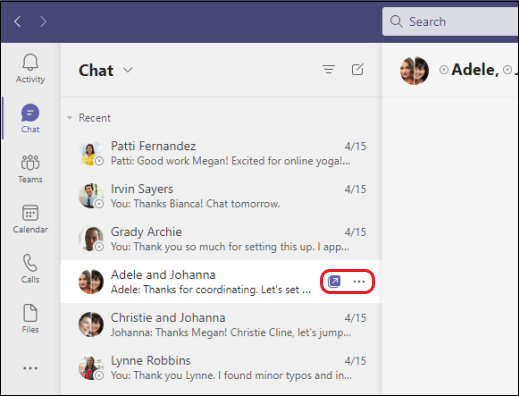The height and width of the screenshot is (396, 519).
Task: Go forward with the right arrow
Action: [43, 22]
